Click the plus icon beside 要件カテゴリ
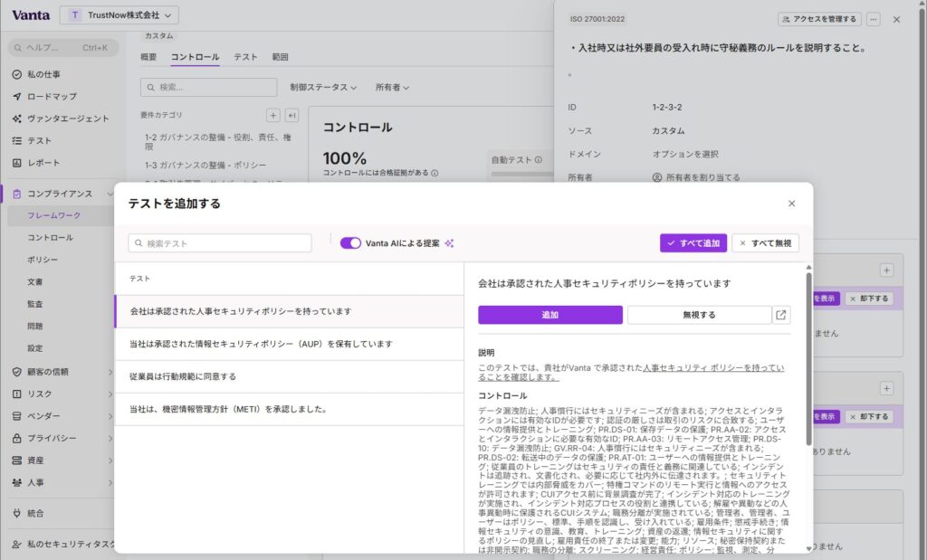 click(x=272, y=115)
